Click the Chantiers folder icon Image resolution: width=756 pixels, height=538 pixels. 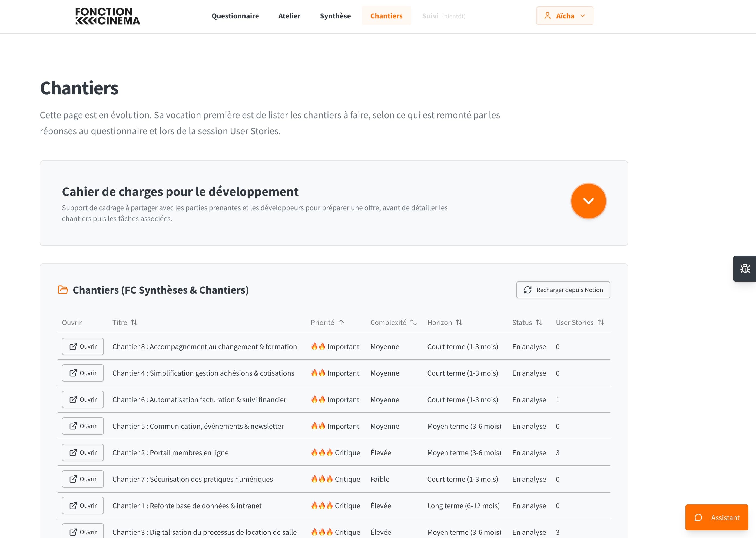tap(63, 290)
